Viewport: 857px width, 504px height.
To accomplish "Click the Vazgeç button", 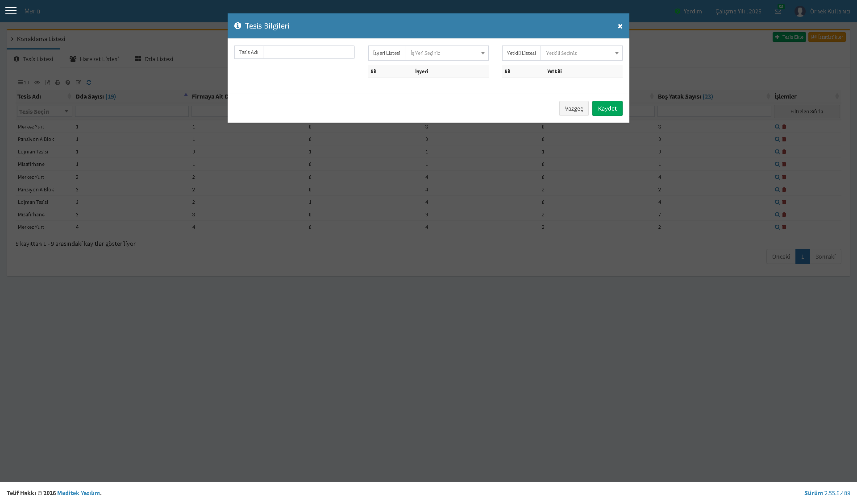I will (x=574, y=108).
